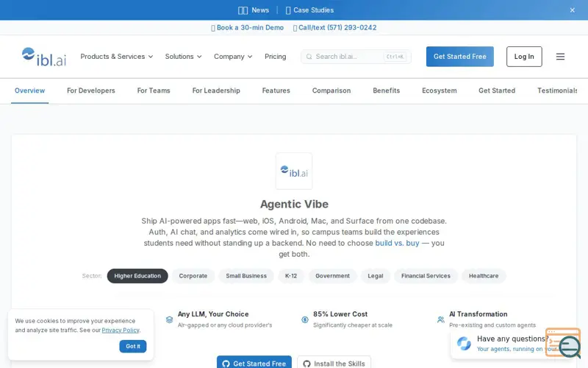The width and height of the screenshot is (588, 368).
Task: Select the Small Business sector chip
Action: (x=246, y=276)
